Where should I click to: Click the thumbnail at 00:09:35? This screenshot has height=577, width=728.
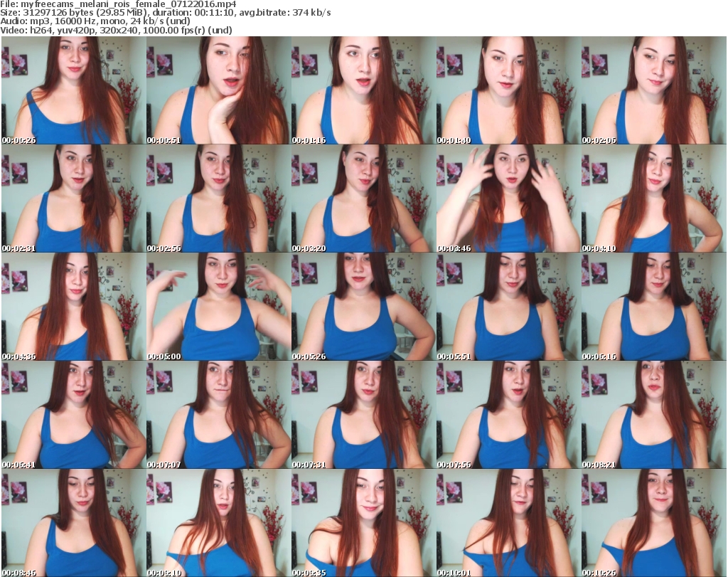tap(363, 523)
